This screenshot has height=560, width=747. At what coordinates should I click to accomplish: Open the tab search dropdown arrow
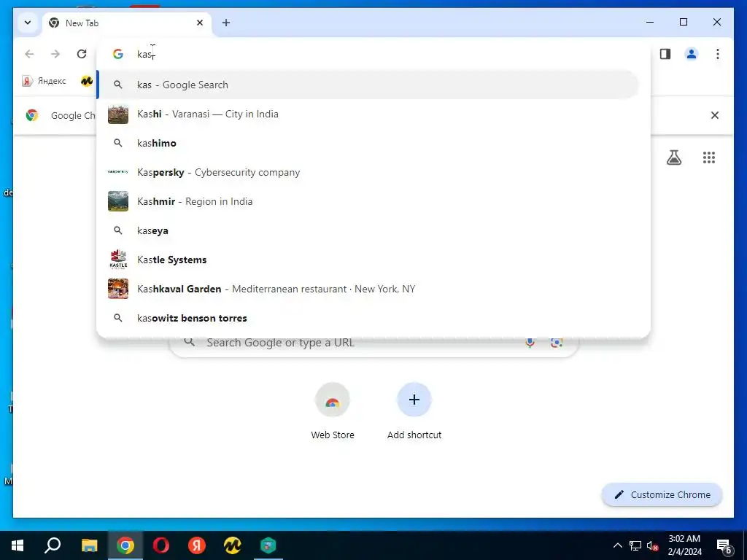coord(28,23)
